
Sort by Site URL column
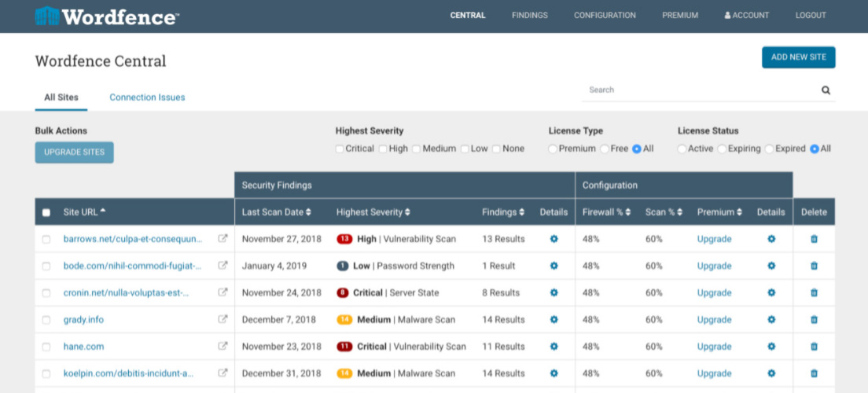click(x=85, y=212)
